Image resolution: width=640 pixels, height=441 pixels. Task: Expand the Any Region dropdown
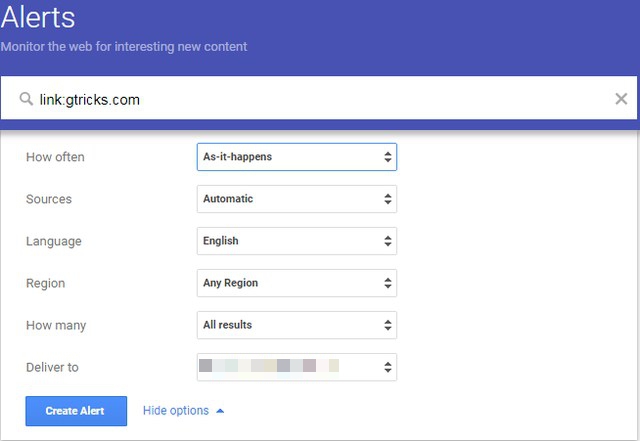[x=296, y=283]
